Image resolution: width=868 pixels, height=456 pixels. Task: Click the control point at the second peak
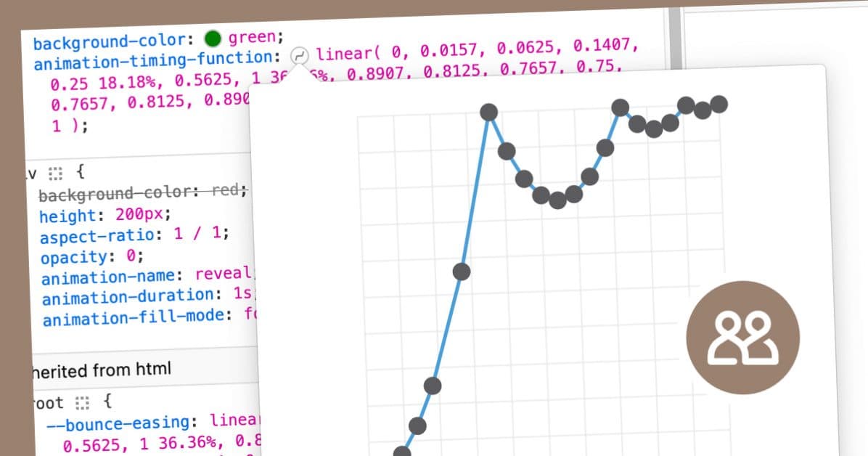tap(621, 107)
